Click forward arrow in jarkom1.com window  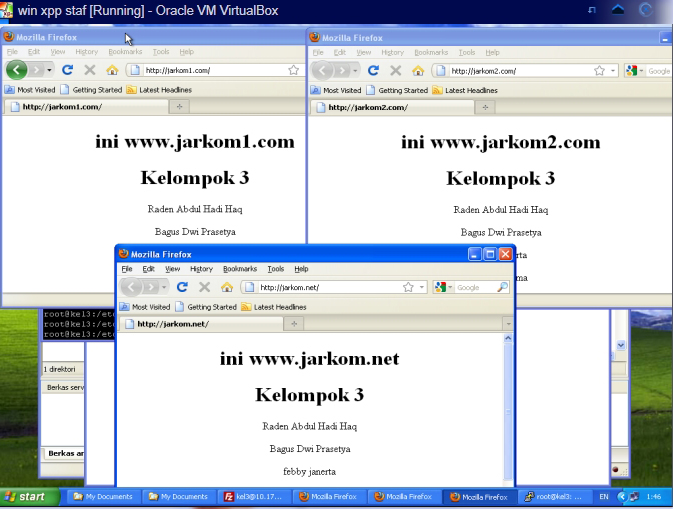click(37, 70)
